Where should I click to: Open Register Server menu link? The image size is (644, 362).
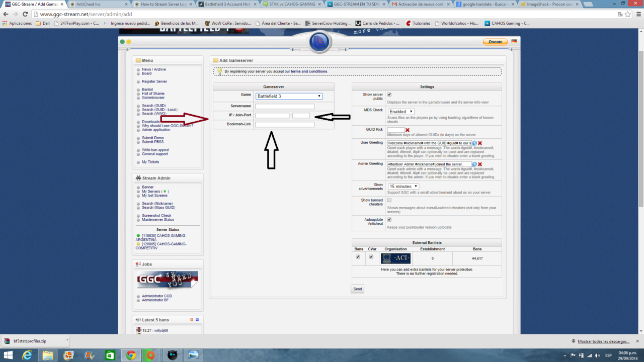pos(154,81)
